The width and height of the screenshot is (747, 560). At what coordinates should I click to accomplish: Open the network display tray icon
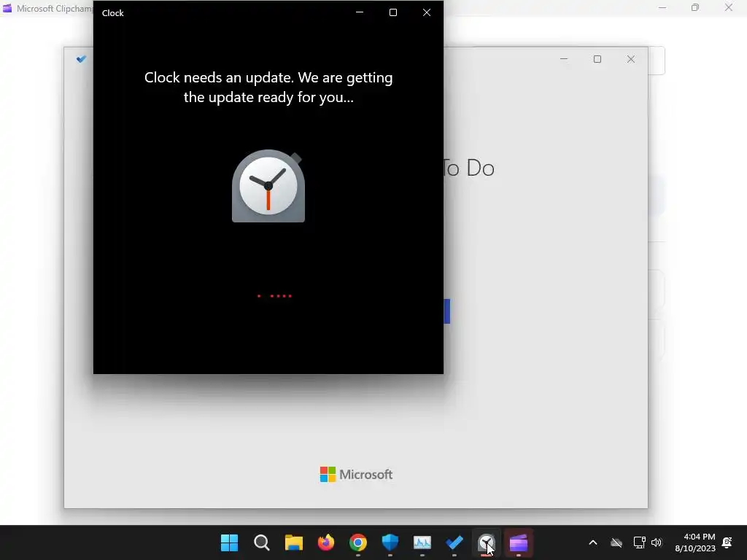coord(639,542)
